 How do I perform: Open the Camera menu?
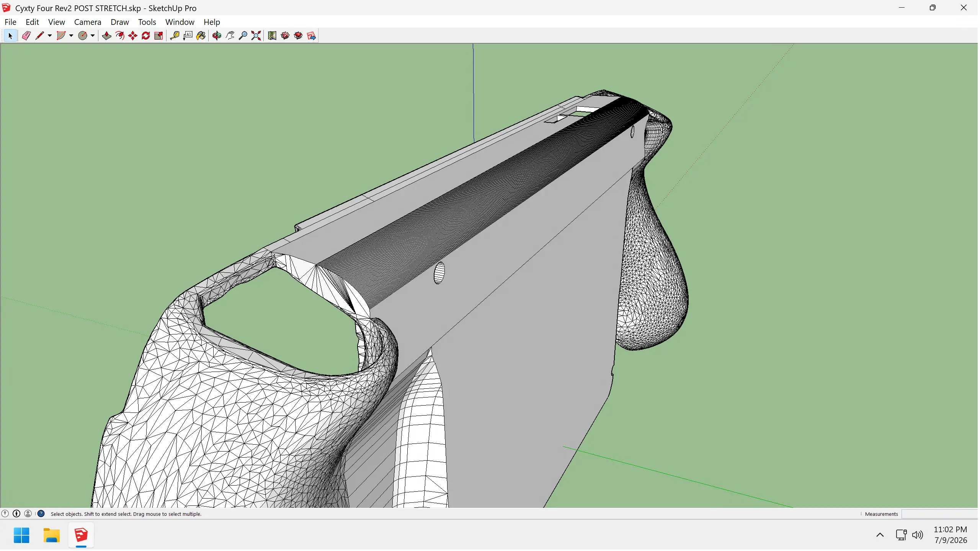click(x=88, y=22)
